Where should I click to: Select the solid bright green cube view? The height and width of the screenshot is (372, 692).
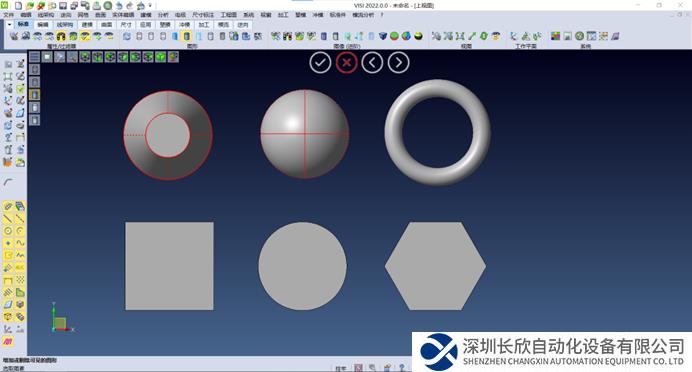coord(161,56)
